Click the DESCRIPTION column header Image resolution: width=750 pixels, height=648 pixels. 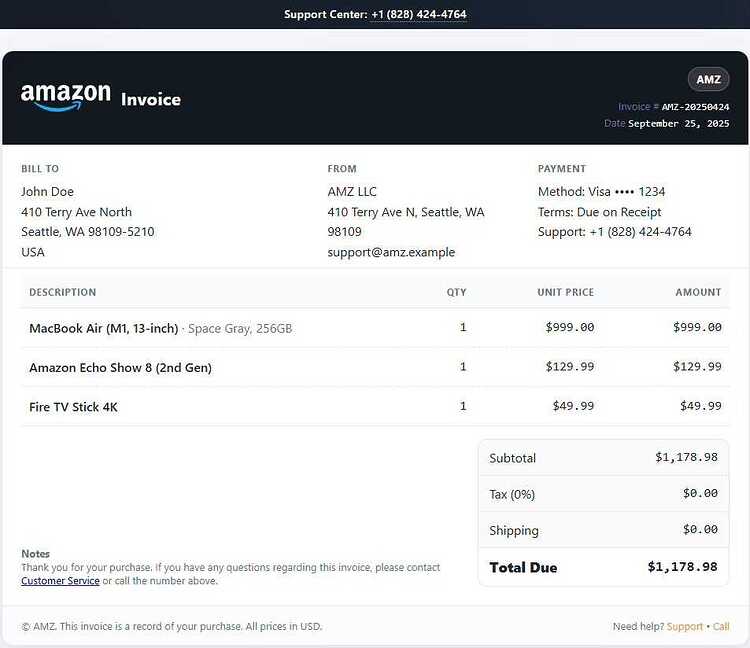(x=63, y=292)
